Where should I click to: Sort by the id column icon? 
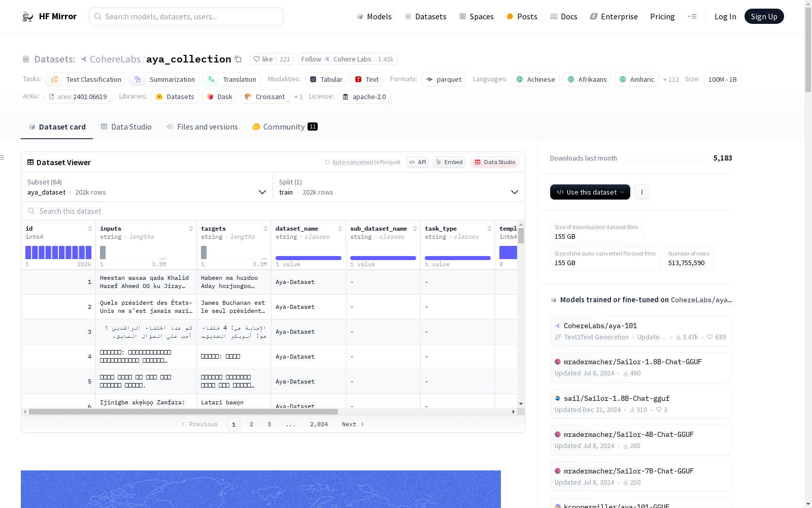pos(90,229)
